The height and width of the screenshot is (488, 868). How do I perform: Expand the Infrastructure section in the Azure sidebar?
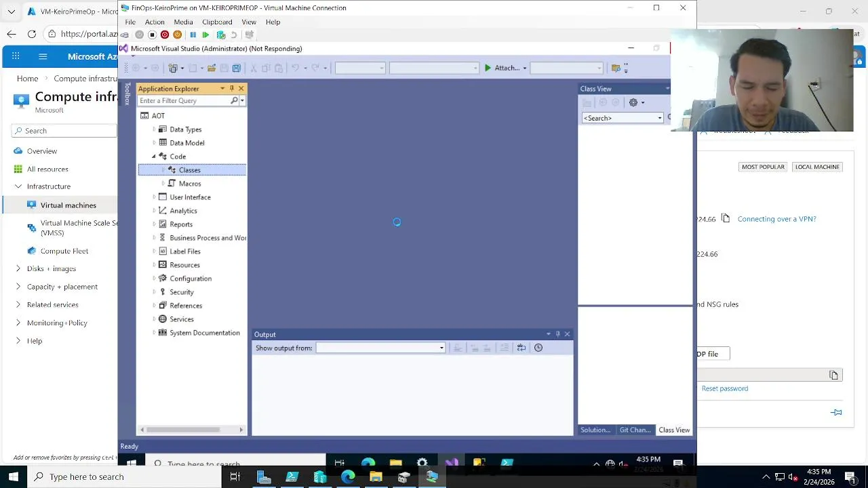coord(18,186)
